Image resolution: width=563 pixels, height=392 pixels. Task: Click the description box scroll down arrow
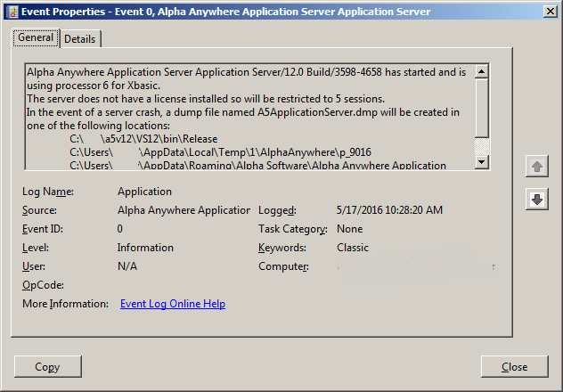pyautogui.click(x=482, y=161)
